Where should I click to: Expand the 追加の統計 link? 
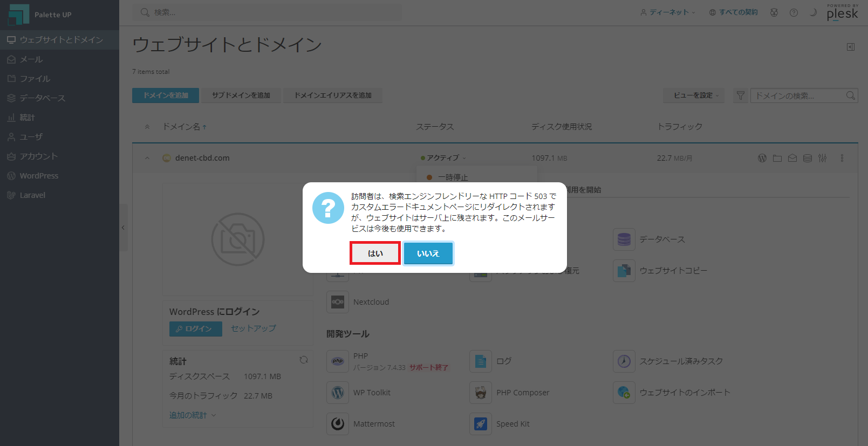[x=193, y=415]
